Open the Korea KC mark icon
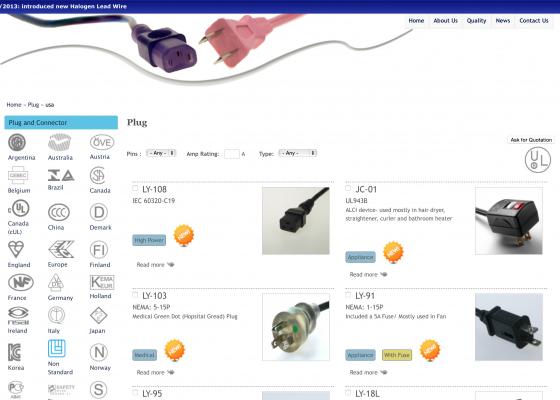 coord(14,352)
